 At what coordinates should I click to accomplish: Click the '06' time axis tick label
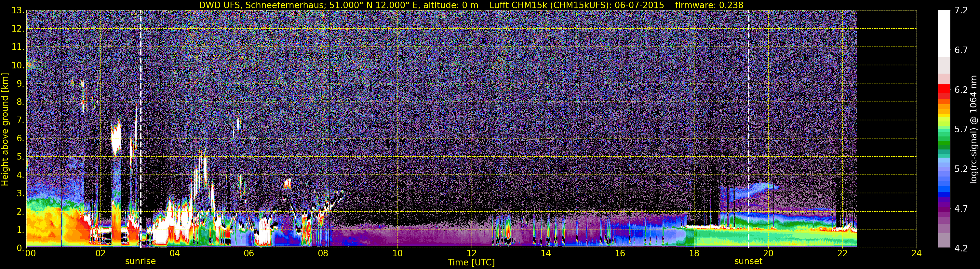pyautogui.click(x=249, y=253)
